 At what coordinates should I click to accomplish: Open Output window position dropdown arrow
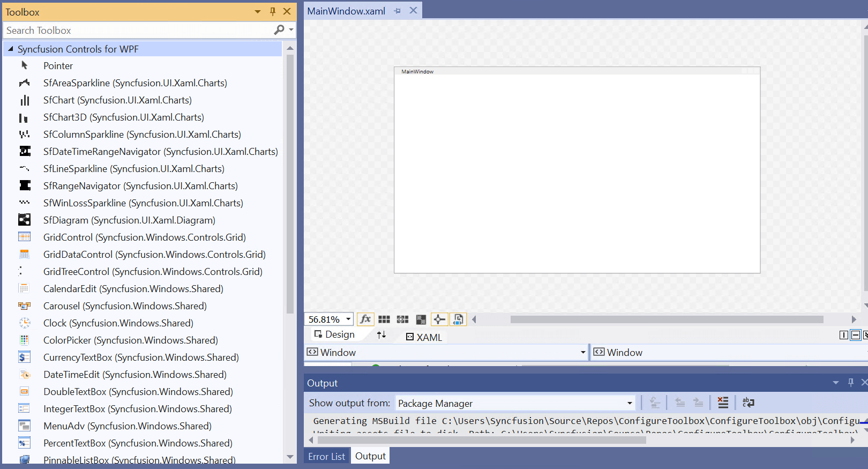(836, 383)
